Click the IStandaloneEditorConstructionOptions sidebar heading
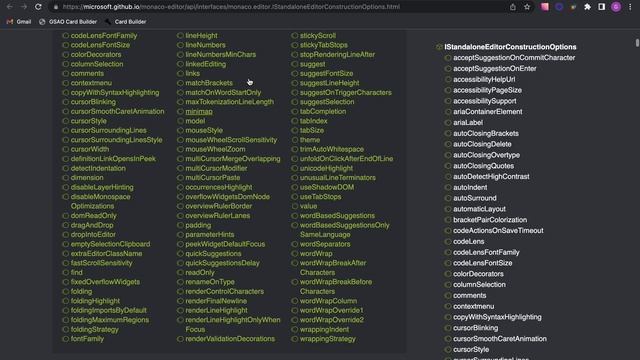 (x=510, y=47)
